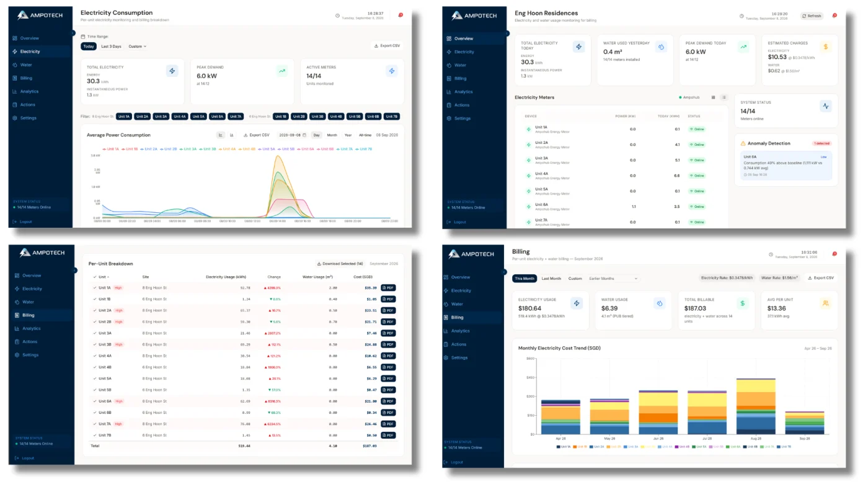Open the 2026-09-08 date picker
The width and height of the screenshot is (868, 489).
pos(291,135)
